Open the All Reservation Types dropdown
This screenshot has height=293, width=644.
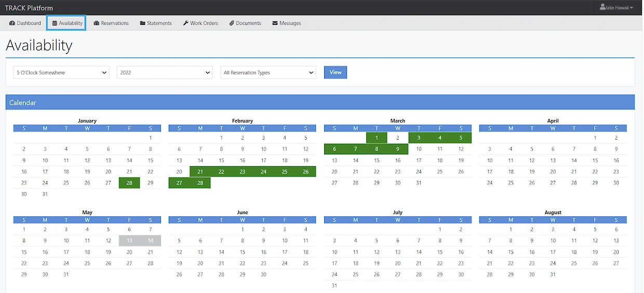coord(268,73)
